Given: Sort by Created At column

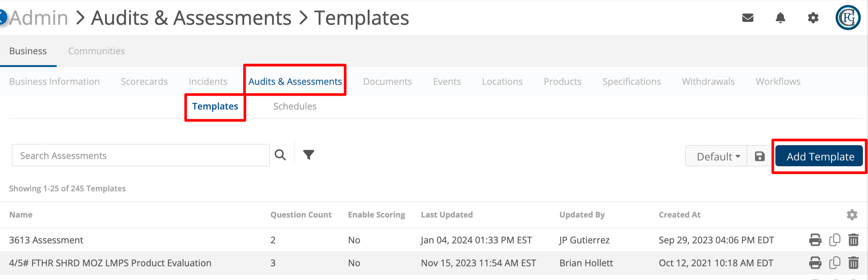Looking at the screenshot, I should (x=679, y=215).
